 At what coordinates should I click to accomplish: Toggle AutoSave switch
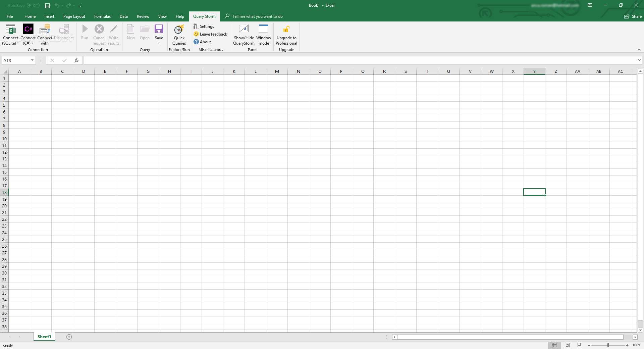[33, 6]
